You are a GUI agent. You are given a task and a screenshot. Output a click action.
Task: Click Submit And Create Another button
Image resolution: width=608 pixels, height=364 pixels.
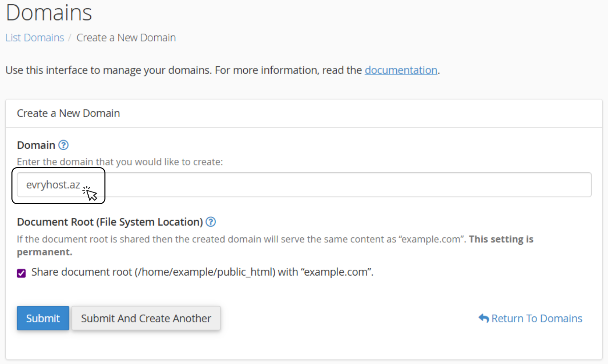click(146, 318)
